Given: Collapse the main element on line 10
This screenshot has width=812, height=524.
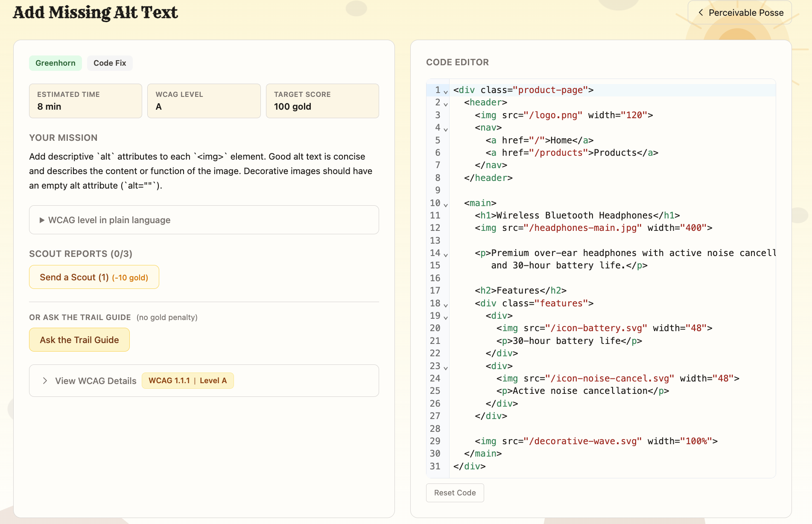Looking at the screenshot, I should coord(446,205).
